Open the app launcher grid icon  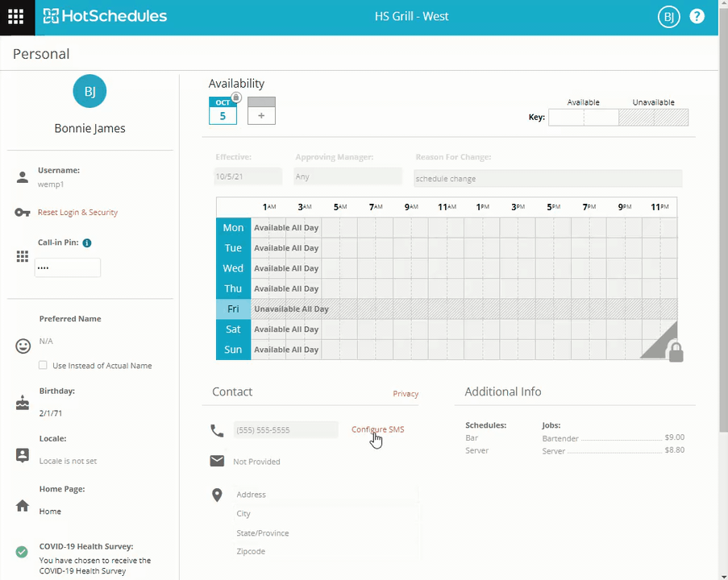(x=16, y=17)
